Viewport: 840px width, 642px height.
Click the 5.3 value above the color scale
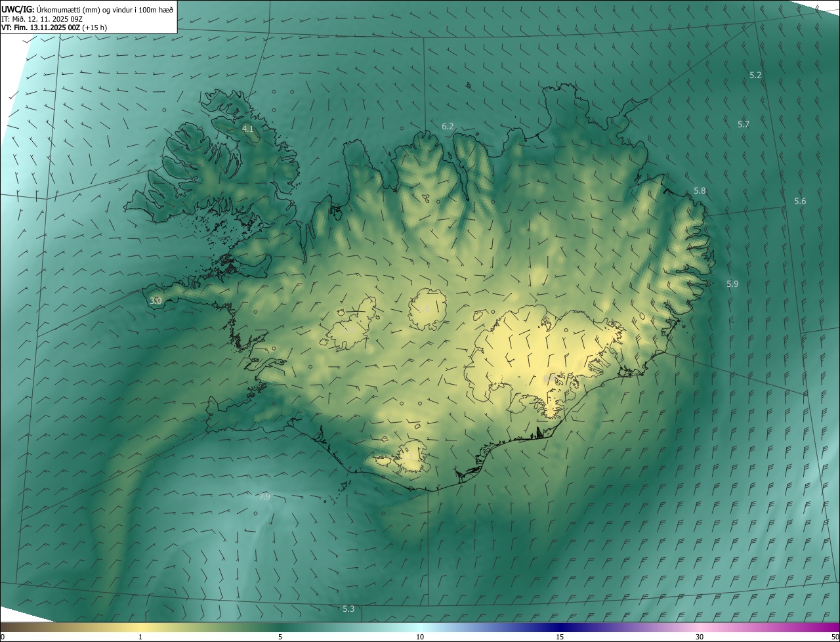point(348,609)
